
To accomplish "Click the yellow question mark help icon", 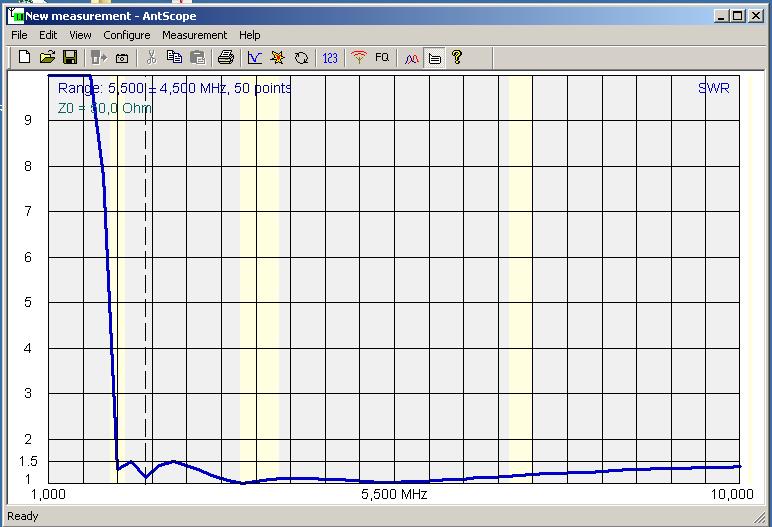I will click(x=457, y=57).
